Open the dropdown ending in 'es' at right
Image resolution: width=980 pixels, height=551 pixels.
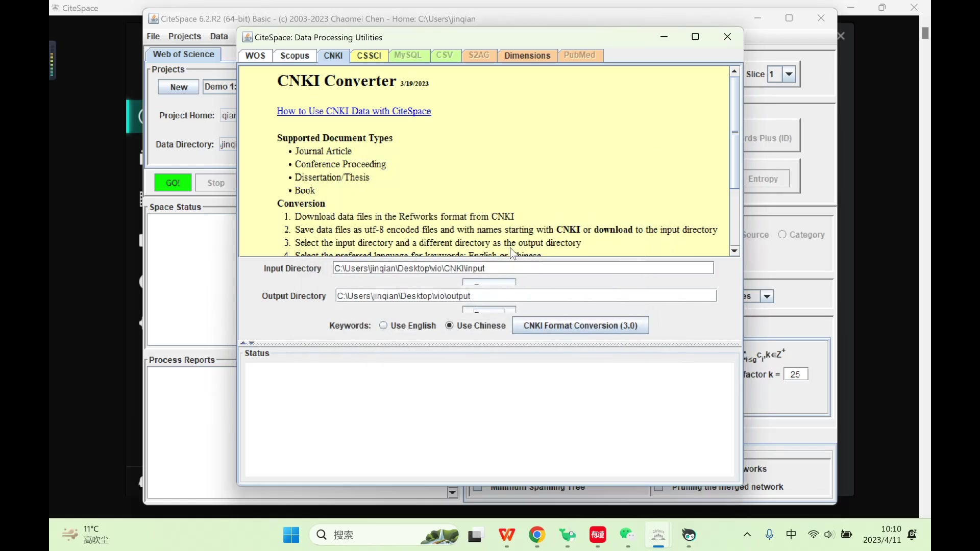[767, 296]
